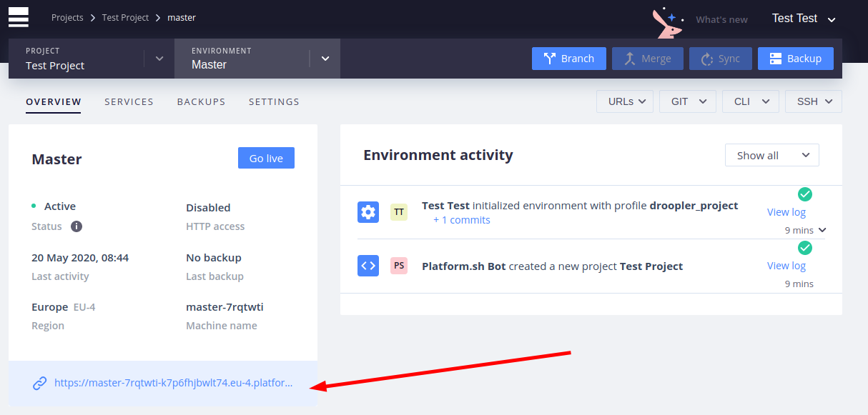Click the 9 mins timestamp on created project activity
This screenshot has width=868, height=415.
(x=799, y=284)
